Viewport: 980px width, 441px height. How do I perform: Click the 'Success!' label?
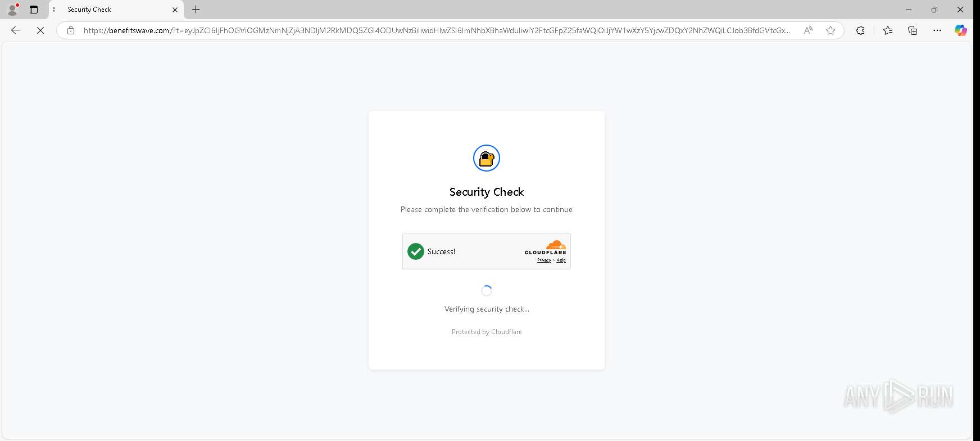(x=441, y=251)
